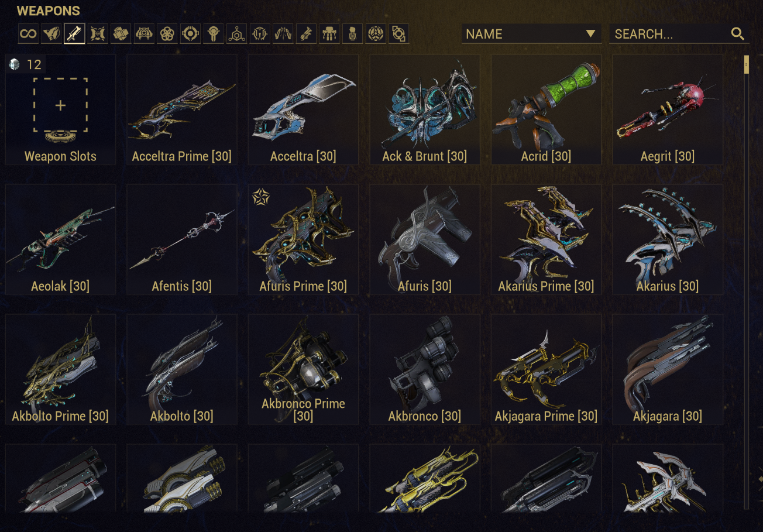Screen dimensions: 763x532
Task: Select the infinity All items filter
Action: click(x=28, y=34)
